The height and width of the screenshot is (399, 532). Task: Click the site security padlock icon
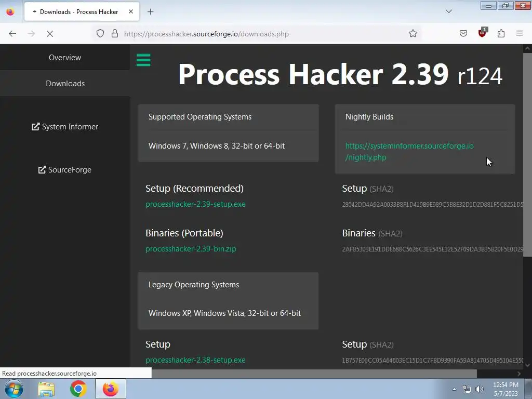point(115,34)
